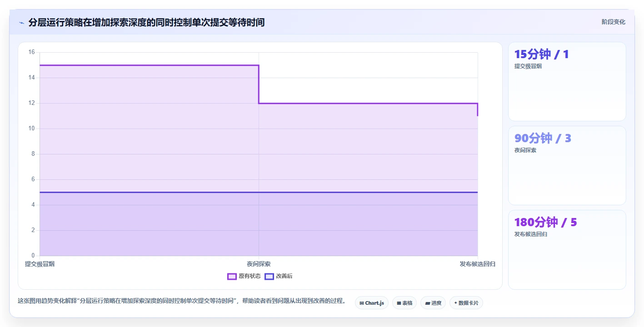Click the purple 原有状态 step line at value 12
The image size is (644, 327).
pos(368,103)
